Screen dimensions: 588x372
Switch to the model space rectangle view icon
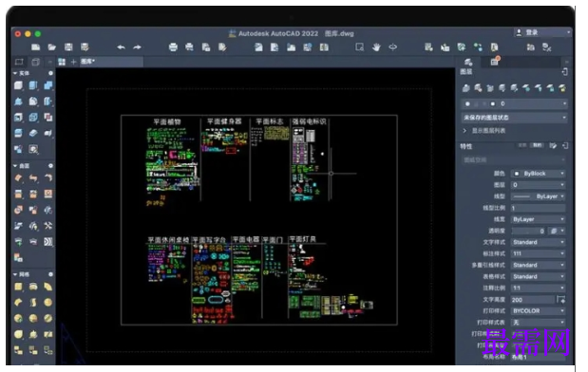[x=19, y=62]
